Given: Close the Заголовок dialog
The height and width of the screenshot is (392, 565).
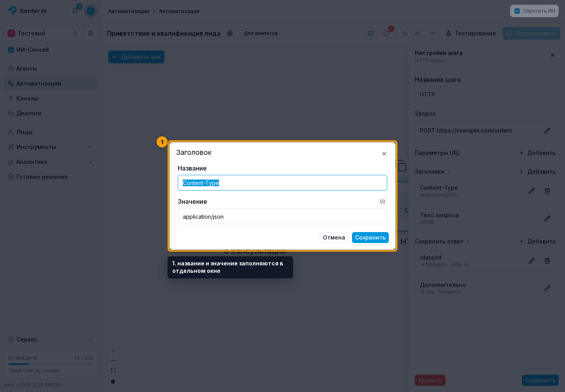Looking at the screenshot, I should [x=384, y=154].
